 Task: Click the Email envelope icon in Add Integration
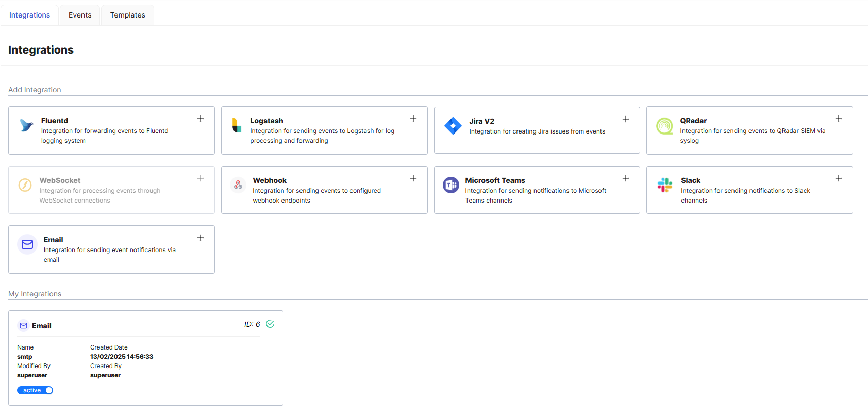27,244
